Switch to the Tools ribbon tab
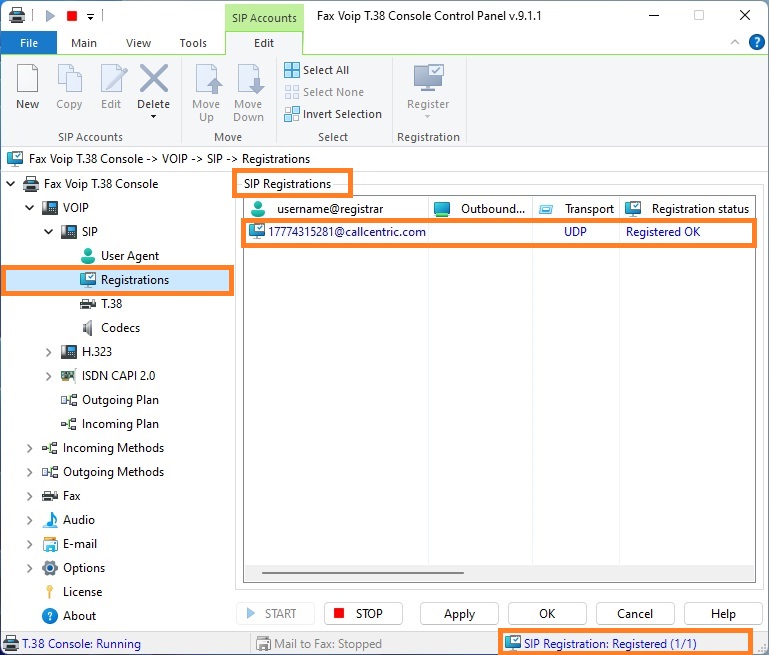Image resolution: width=769 pixels, height=655 pixels. pyautogui.click(x=193, y=43)
